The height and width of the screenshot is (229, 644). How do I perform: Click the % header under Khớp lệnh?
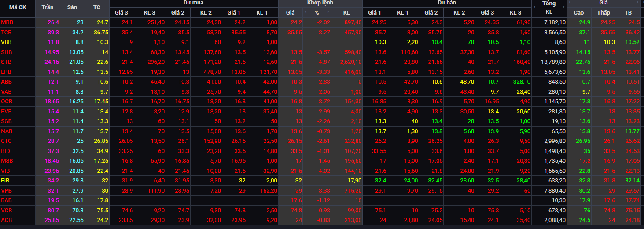(x=316, y=12)
